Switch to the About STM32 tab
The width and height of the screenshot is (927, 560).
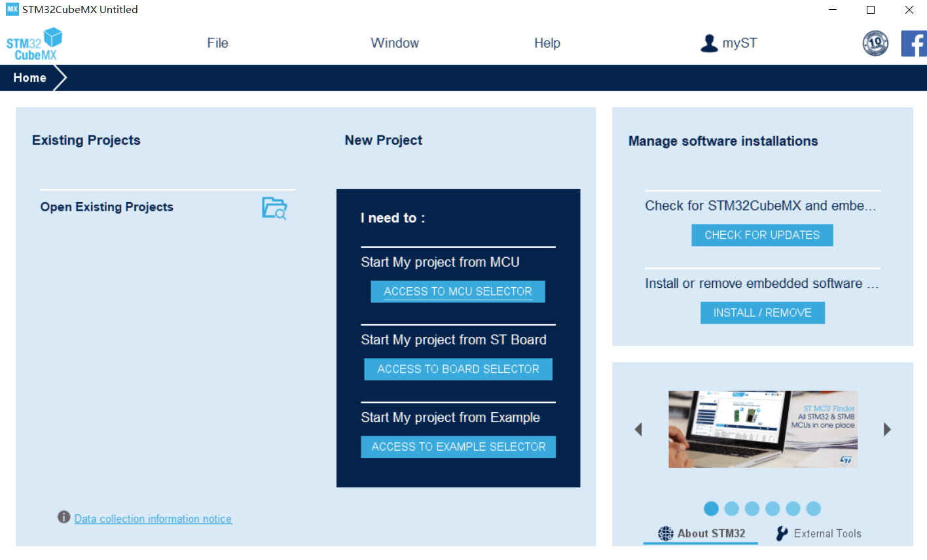(701, 534)
